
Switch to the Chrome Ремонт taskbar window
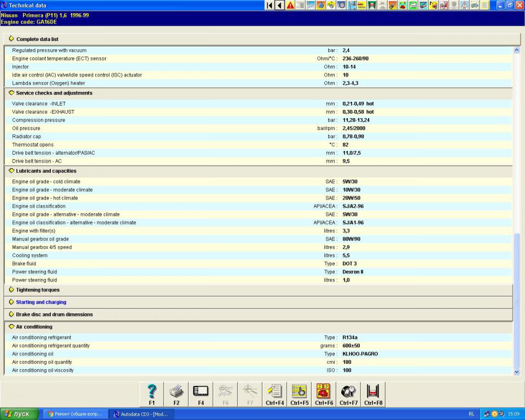[x=75, y=415]
